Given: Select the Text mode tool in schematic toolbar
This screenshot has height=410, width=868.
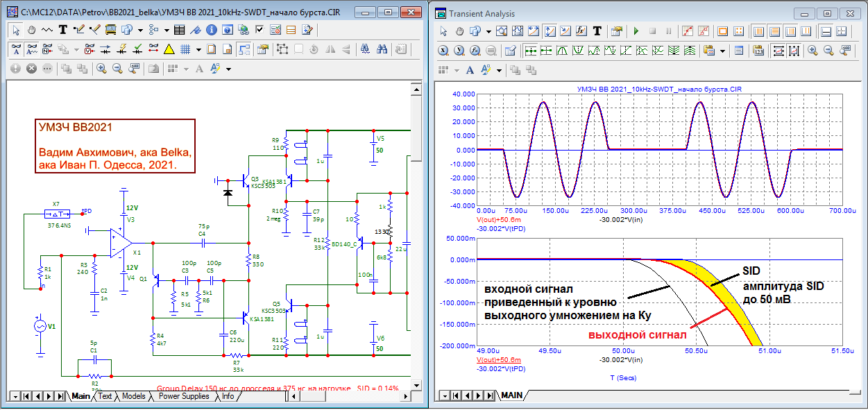Looking at the screenshot, I should click(x=63, y=30).
